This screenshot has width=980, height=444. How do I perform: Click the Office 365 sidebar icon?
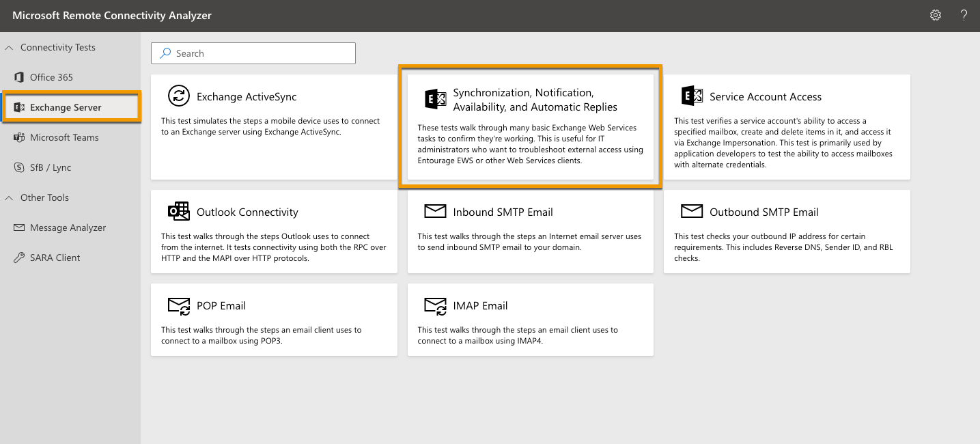point(19,77)
